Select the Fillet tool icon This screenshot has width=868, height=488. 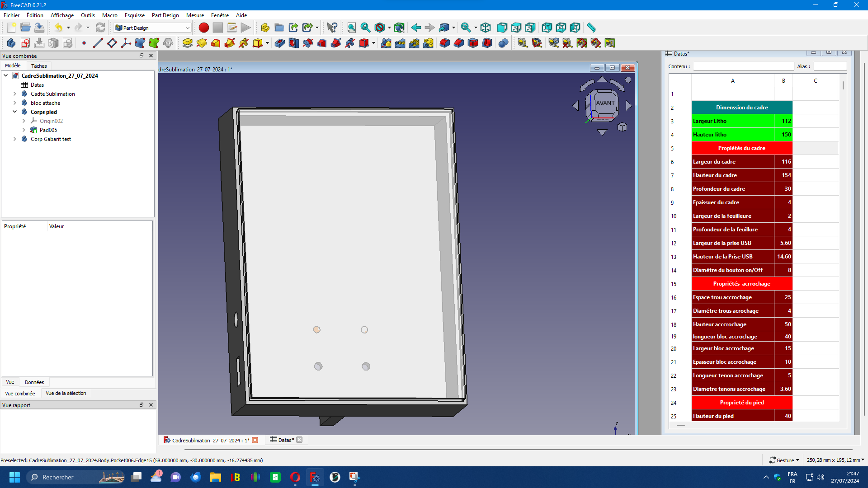tap(445, 43)
